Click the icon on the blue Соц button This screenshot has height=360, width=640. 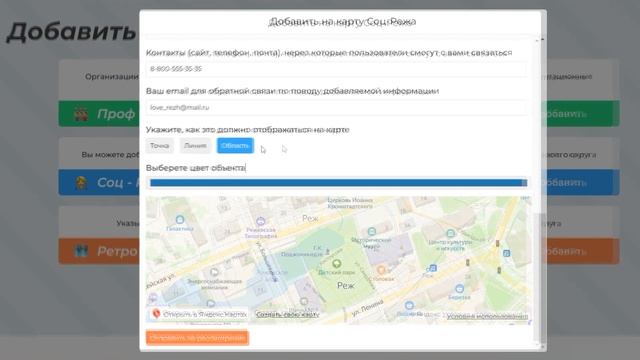pos(81,182)
